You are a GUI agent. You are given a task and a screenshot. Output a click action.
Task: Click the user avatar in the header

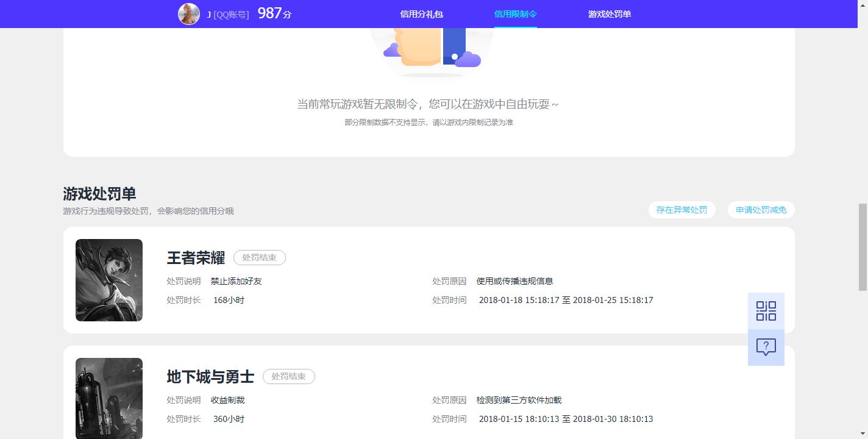[189, 14]
